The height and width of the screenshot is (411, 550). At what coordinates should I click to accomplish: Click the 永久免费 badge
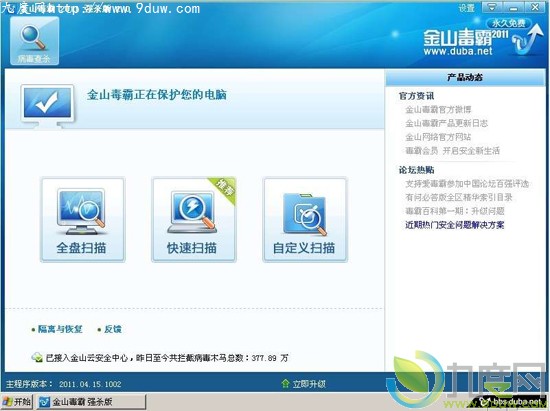[509, 23]
